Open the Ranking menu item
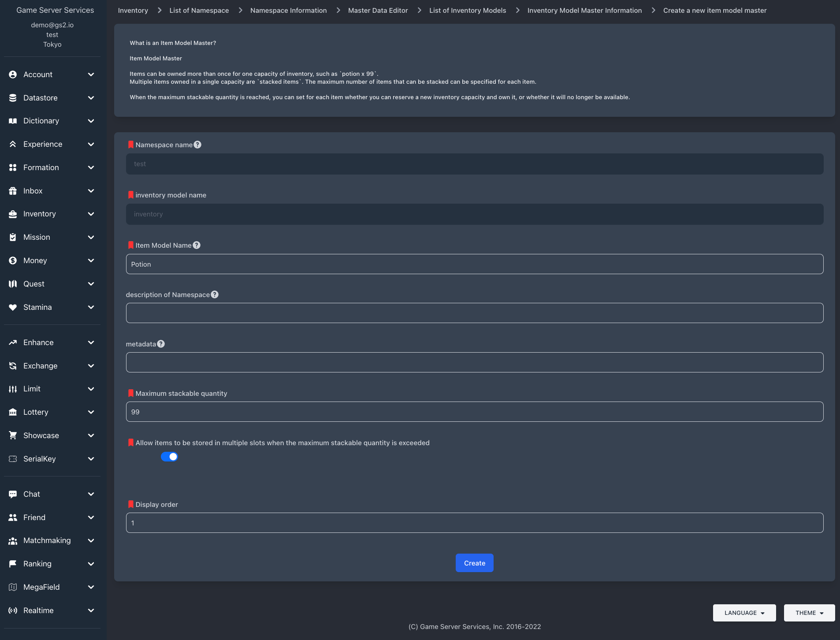The image size is (840, 640). tap(52, 564)
